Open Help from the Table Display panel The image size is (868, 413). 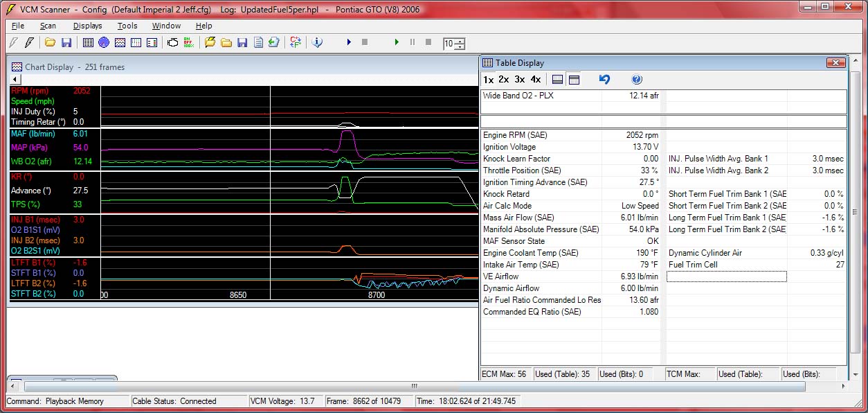(x=636, y=79)
